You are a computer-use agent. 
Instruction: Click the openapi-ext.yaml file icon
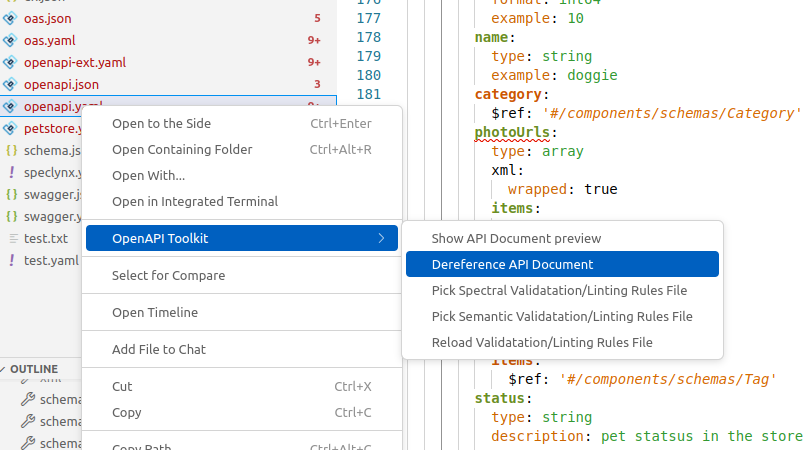tap(11, 62)
